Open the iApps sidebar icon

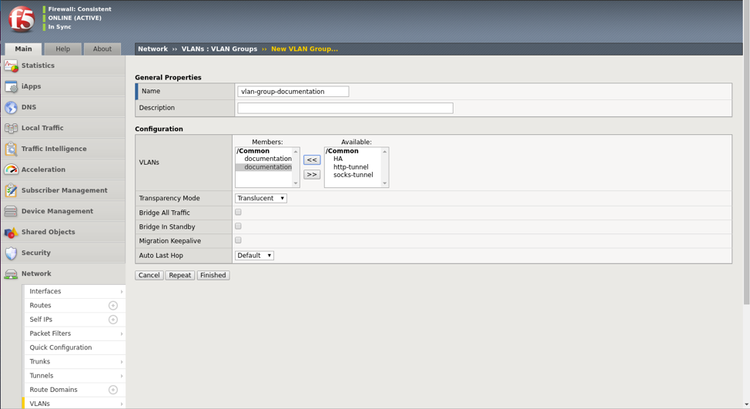(x=11, y=86)
